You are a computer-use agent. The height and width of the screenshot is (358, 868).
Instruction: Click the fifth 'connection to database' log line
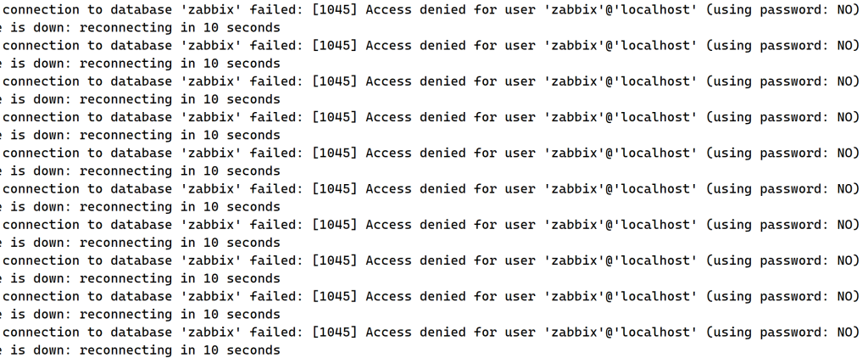pos(431,153)
